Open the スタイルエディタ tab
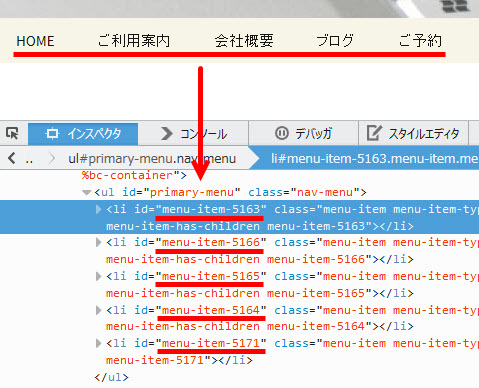Screen dimensions: 479x388 [x=413, y=134]
